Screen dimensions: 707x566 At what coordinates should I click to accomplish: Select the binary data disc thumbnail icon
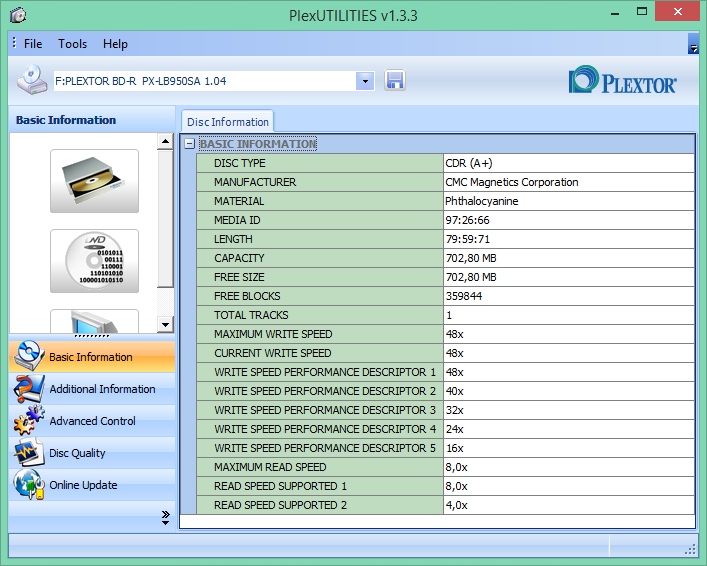tap(94, 261)
